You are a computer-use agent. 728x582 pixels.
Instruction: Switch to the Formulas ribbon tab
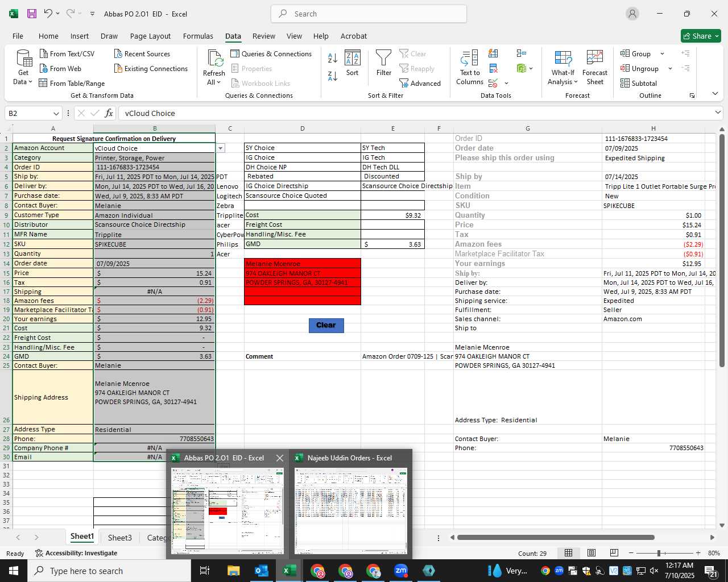tap(198, 36)
